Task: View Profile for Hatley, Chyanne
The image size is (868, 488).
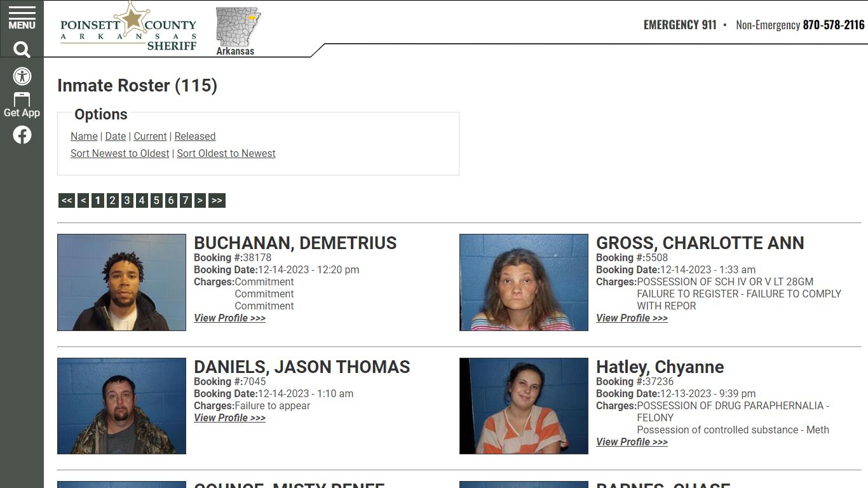Action: tap(632, 442)
